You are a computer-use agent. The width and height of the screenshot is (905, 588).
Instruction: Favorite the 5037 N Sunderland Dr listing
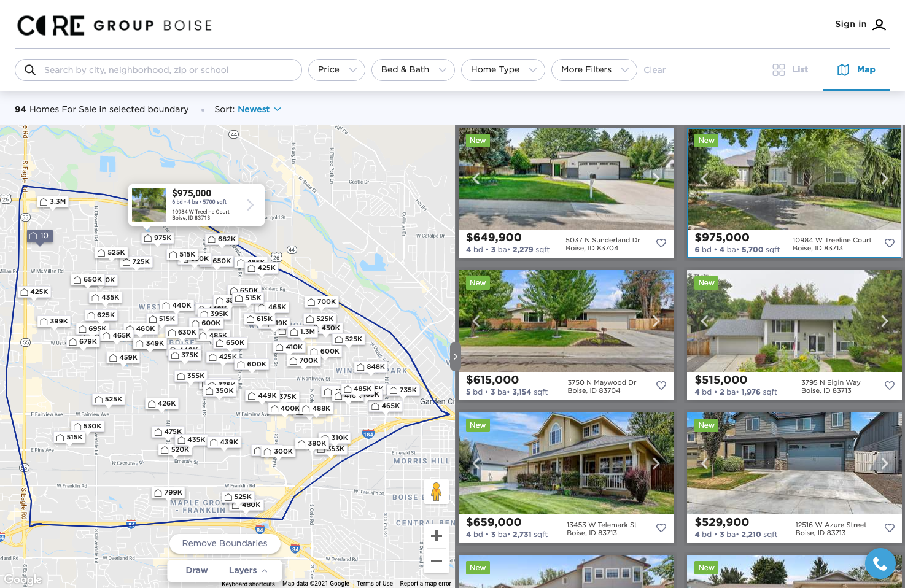click(x=661, y=243)
